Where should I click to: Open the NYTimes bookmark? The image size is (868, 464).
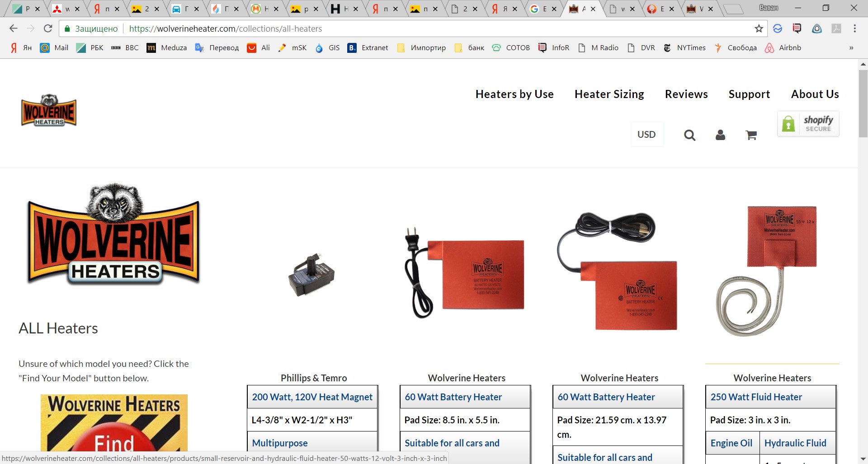click(x=684, y=47)
